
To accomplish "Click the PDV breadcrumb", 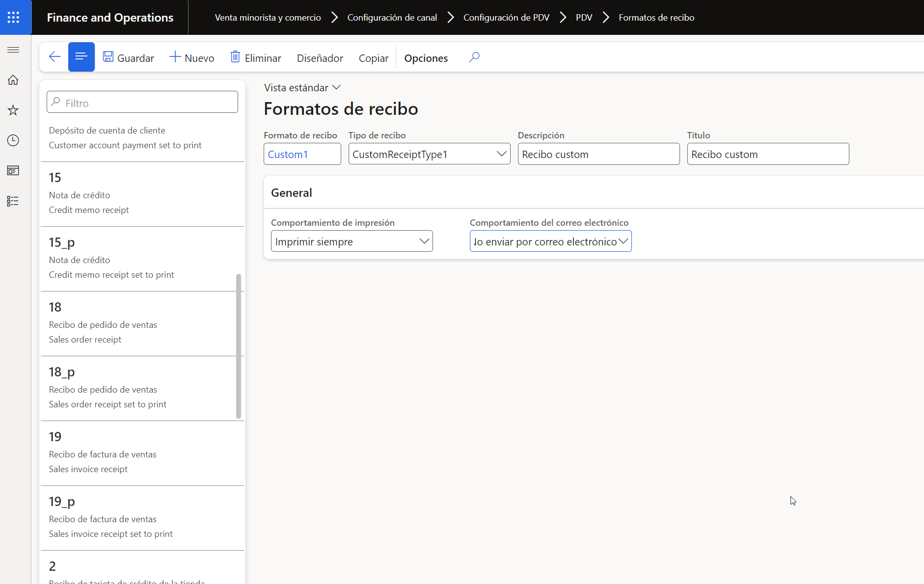I will (584, 18).
